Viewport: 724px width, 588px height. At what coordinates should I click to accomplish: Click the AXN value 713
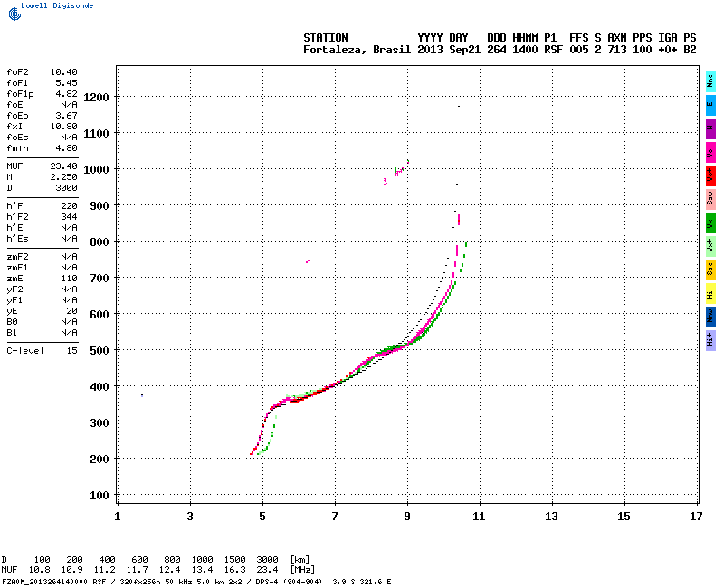pyautogui.click(x=617, y=50)
